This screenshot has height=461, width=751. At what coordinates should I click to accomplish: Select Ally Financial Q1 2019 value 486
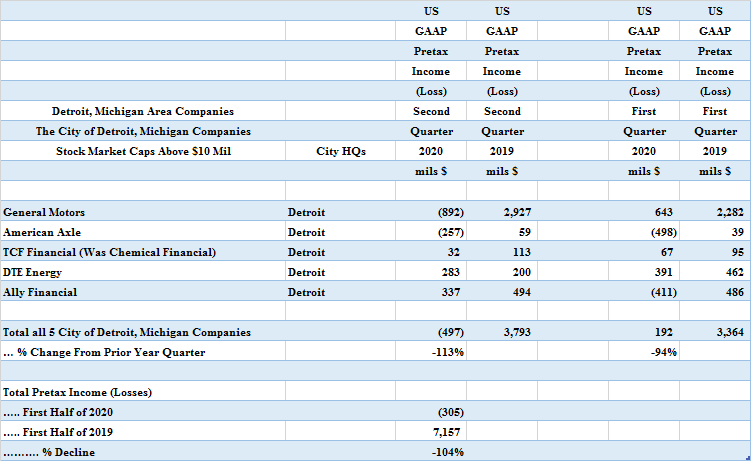tap(735, 292)
